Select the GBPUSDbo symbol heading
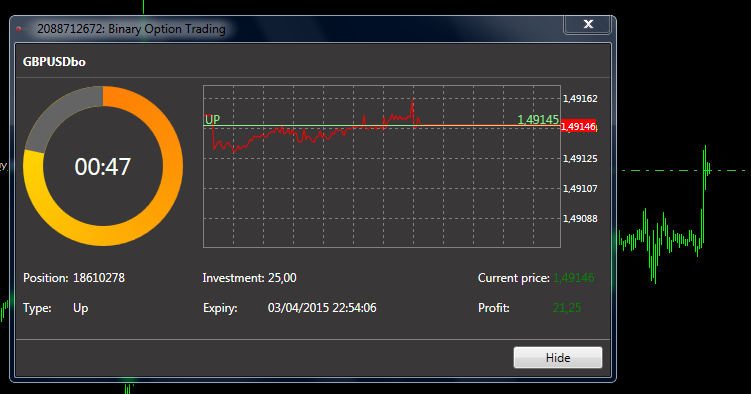Screen dimensions: 751x394 click(x=54, y=62)
